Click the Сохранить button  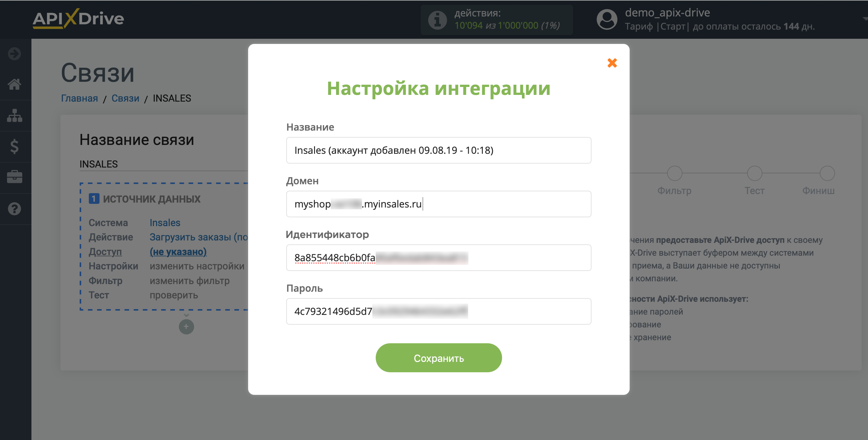click(x=438, y=358)
